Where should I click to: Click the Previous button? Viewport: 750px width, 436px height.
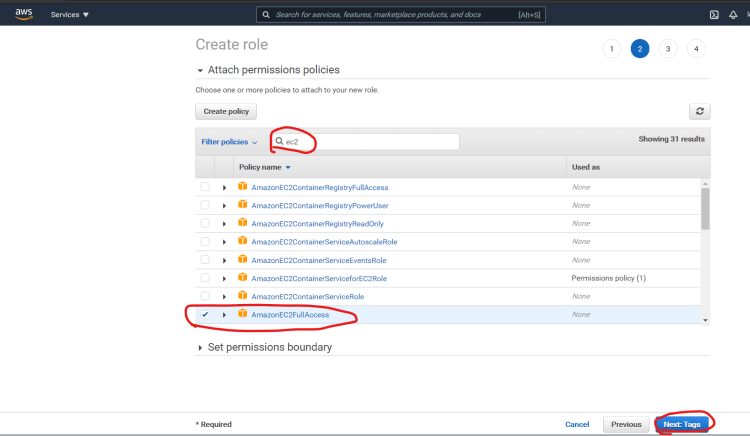point(626,424)
